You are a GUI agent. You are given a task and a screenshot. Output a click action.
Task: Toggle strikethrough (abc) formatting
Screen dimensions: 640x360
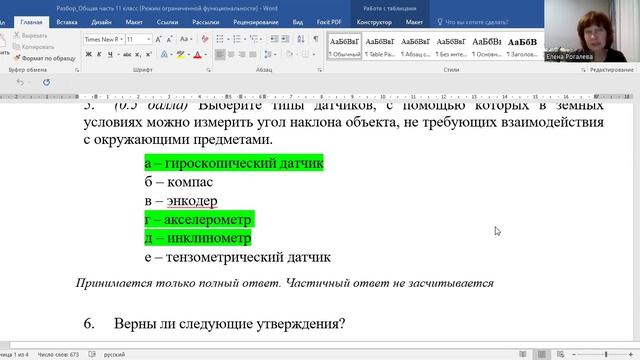tap(127, 54)
